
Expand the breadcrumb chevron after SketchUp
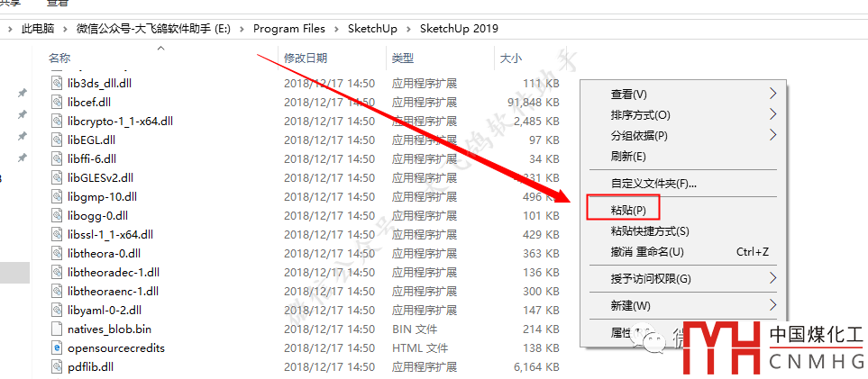pyautogui.click(x=408, y=29)
